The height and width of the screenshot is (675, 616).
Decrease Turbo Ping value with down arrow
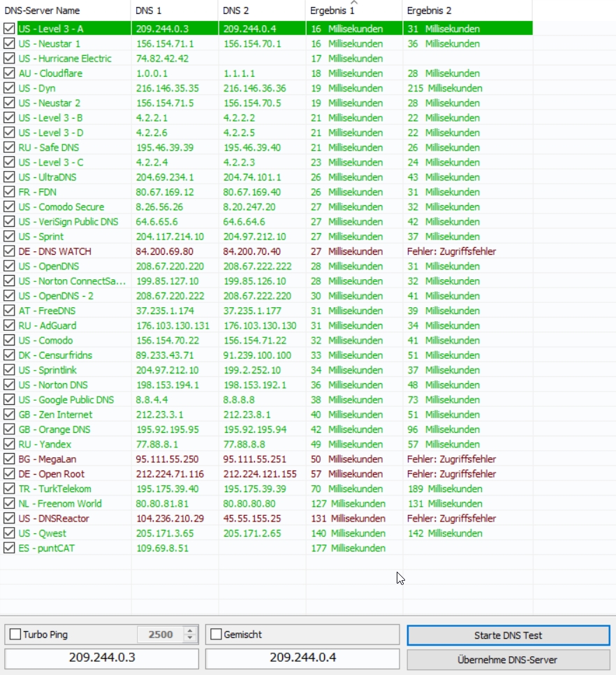[x=190, y=638]
